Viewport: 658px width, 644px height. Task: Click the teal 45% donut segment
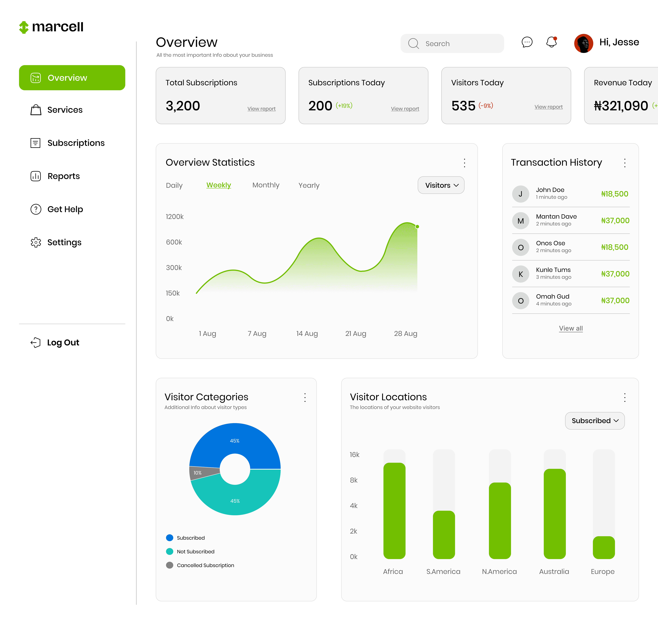pyautogui.click(x=235, y=501)
